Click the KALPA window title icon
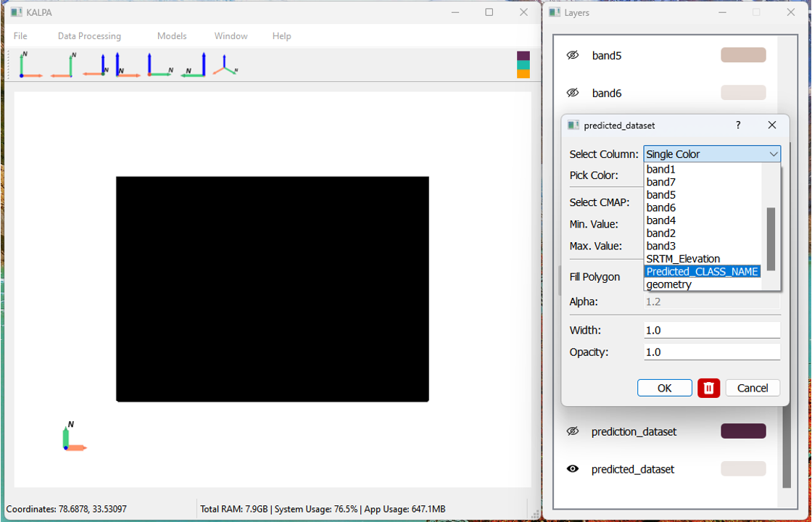 [x=17, y=12]
